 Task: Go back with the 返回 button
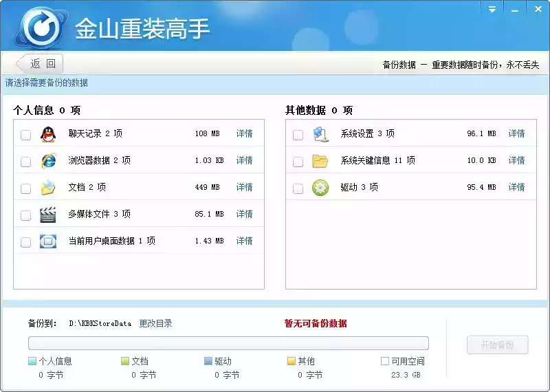click(x=39, y=63)
